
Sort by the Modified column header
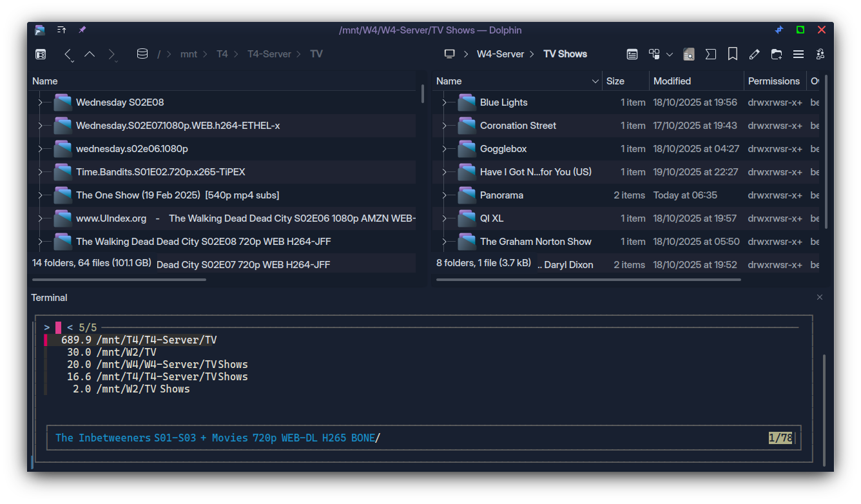pyautogui.click(x=672, y=81)
